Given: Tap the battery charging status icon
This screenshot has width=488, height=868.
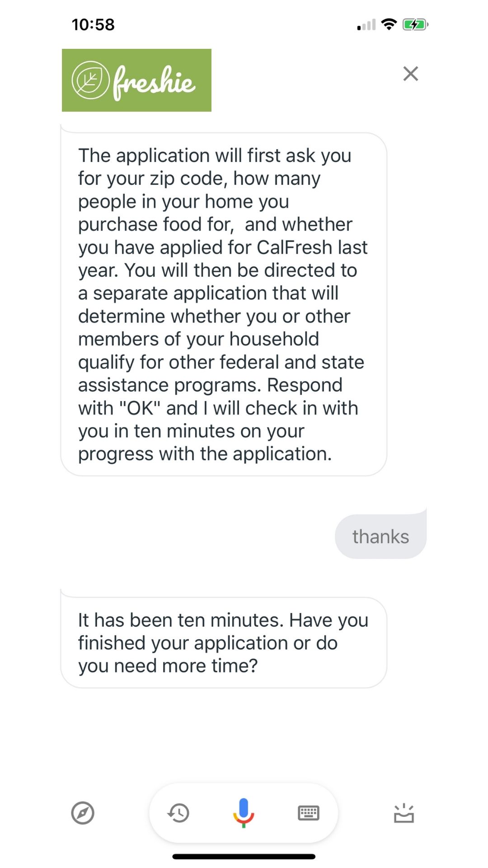Looking at the screenshot, I should point(415,24).
